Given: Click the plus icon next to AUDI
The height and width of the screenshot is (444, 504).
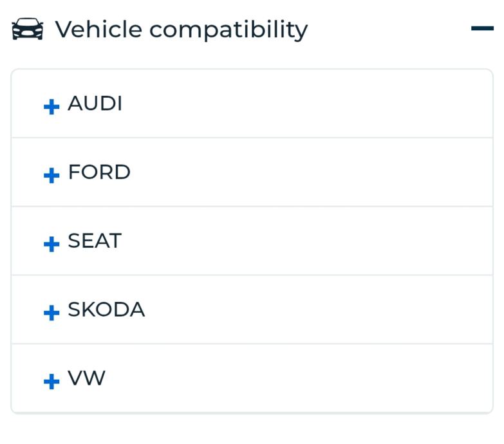Looking at the screenshot, I should pyautogui.click(x=51, y=106).
